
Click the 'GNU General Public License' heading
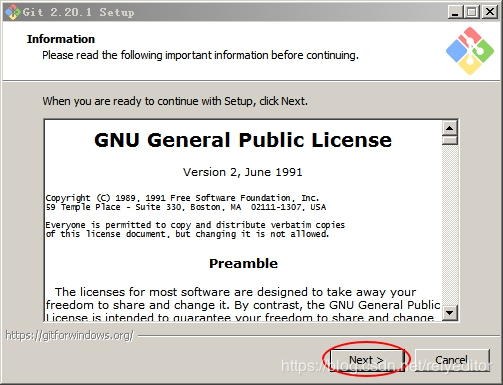pyautogui.click(x=243, y=140)
